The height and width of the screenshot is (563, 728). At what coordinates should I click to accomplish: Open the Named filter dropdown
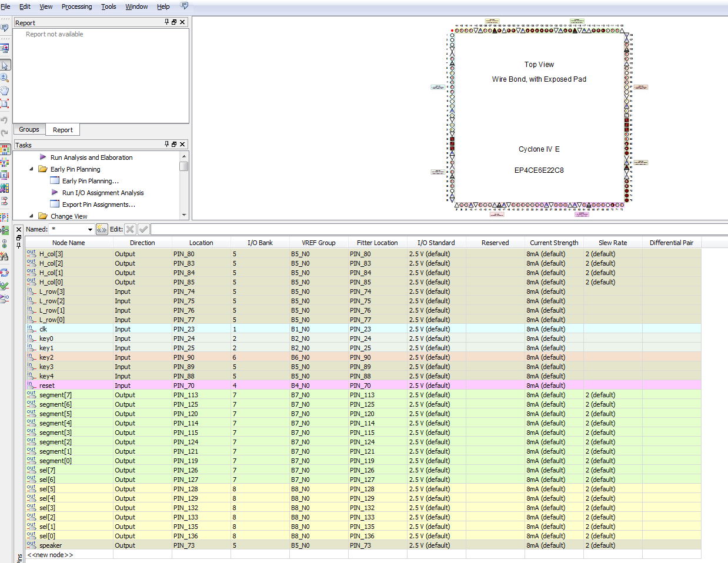coord(90,229)
